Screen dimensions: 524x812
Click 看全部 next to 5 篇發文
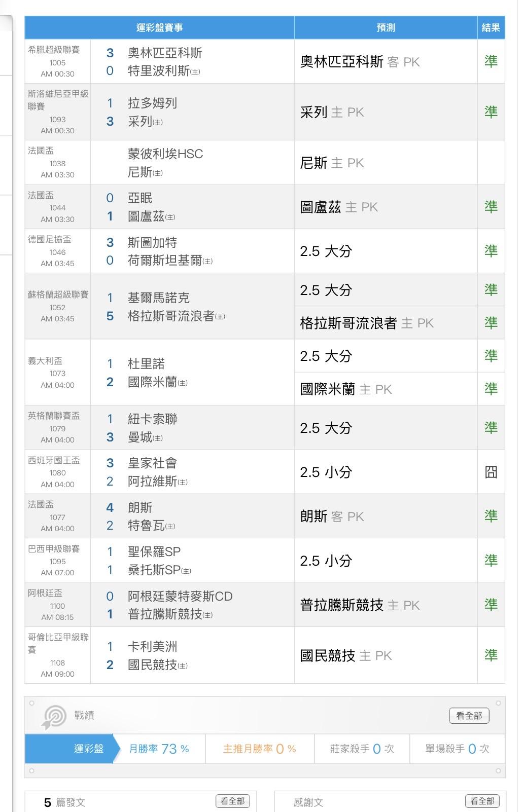233,801
